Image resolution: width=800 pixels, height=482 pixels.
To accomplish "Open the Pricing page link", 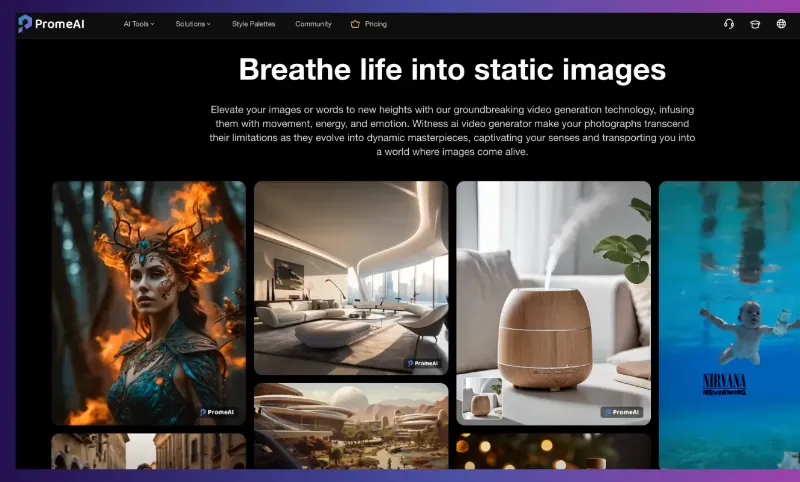I will (375, 24).
